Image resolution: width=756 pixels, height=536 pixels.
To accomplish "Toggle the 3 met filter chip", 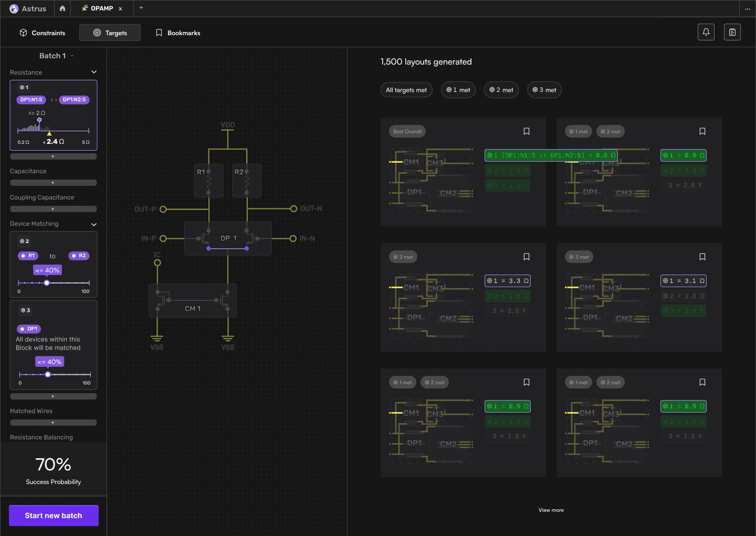I will tap(544, 90).
